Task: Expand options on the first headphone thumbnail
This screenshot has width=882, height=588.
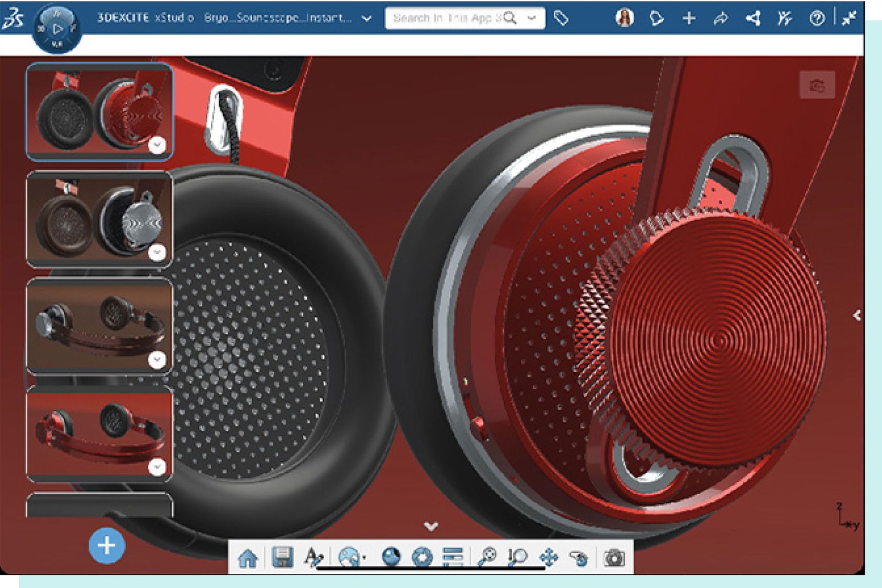Action: (x=157, y=145)
